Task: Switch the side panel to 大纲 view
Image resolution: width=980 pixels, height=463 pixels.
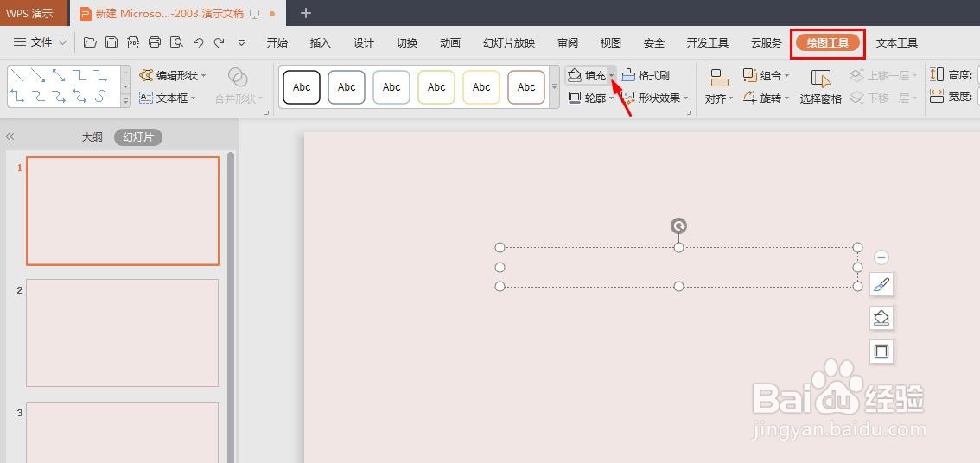Action: click(92, 137)
